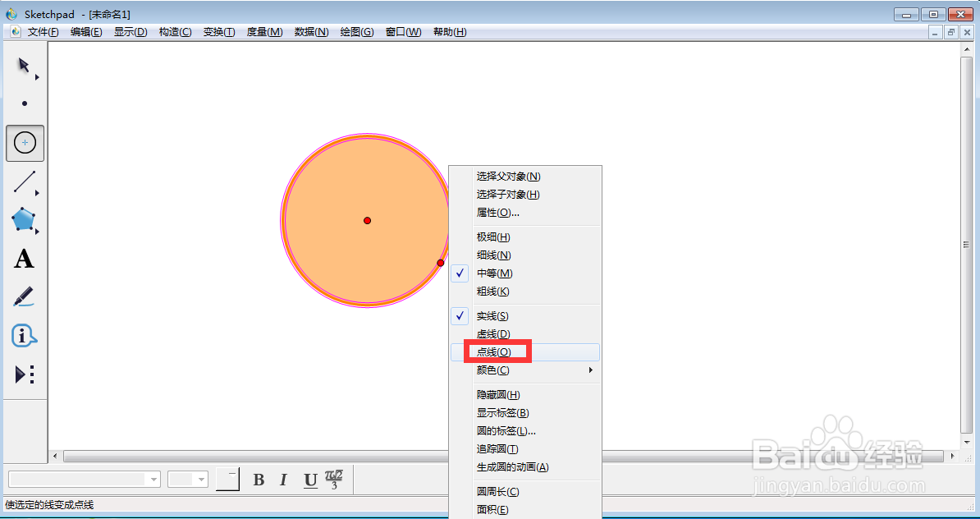Open the 构造(C) menu
Viewport: 980px width, 519px height.
[175, 32]
